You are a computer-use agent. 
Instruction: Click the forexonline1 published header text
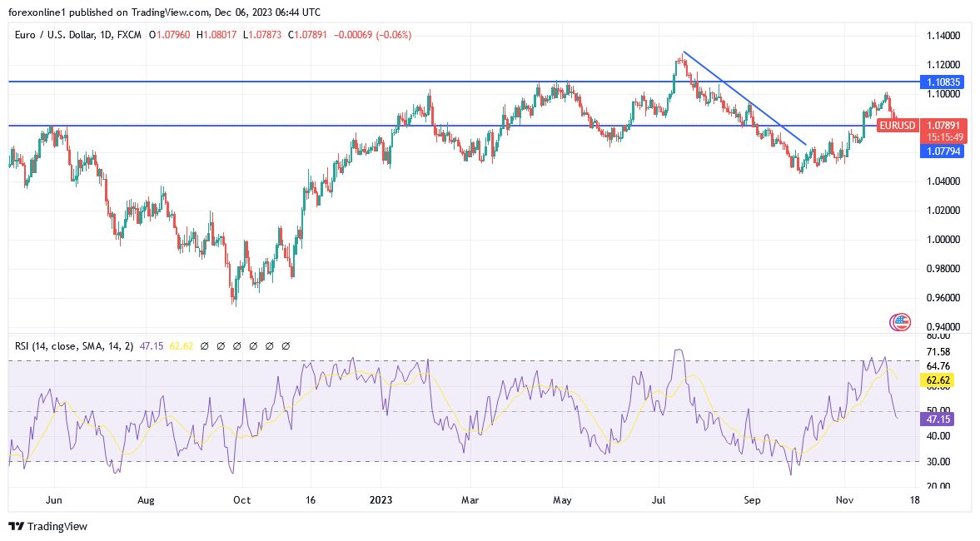164,12
